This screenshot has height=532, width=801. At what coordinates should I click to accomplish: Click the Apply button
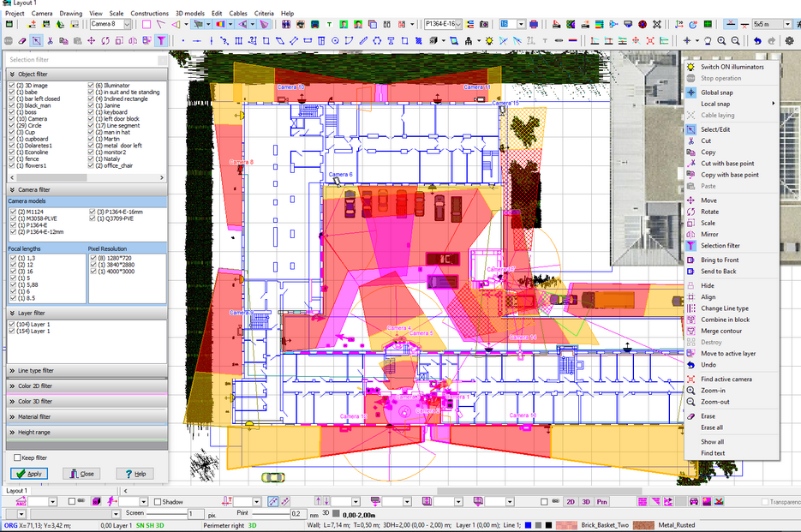(29, 474)
